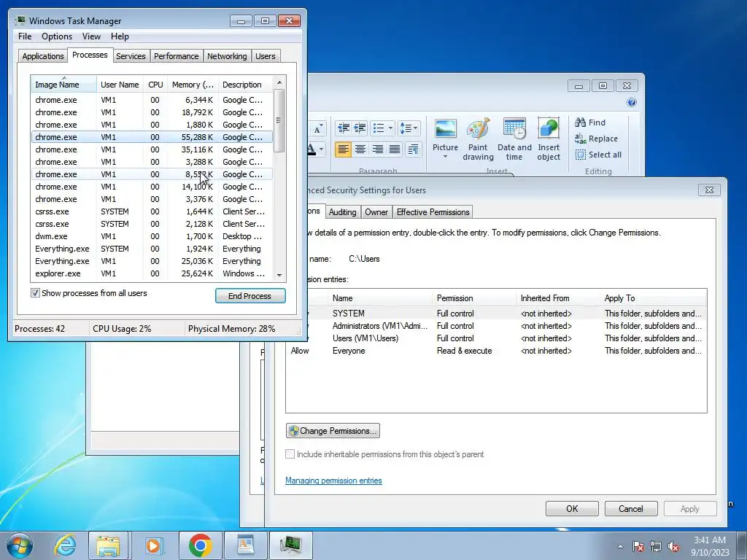
Task: Open the Effective Permissions tab
Action: click(433, 212)
